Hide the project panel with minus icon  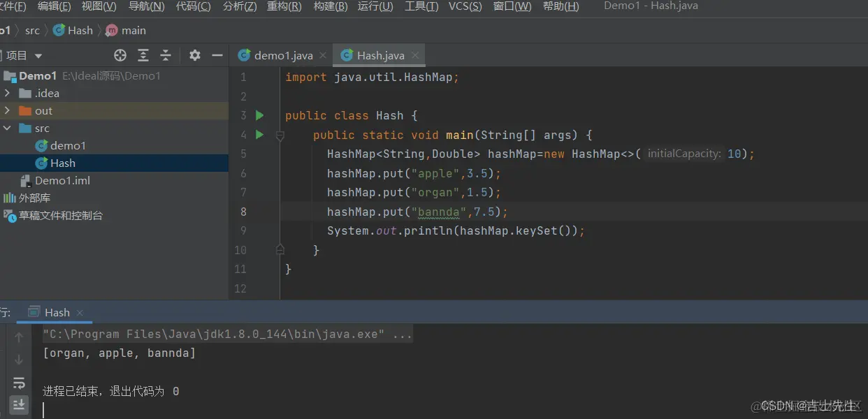point(217,55)
